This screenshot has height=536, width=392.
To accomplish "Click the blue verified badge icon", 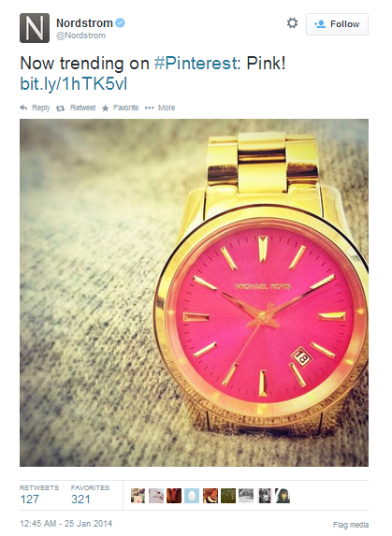I will (x=120, y=22).
